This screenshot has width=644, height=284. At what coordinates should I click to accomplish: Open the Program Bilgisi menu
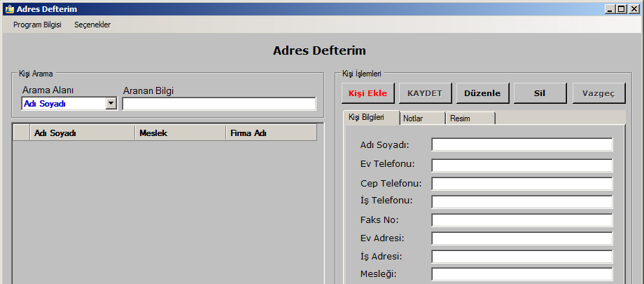(37, 25)
